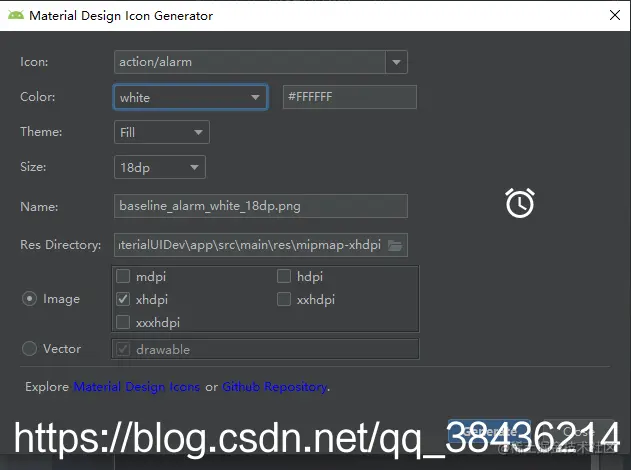
Task: Open the Material Design Icons link
Action: coord(137,387)
